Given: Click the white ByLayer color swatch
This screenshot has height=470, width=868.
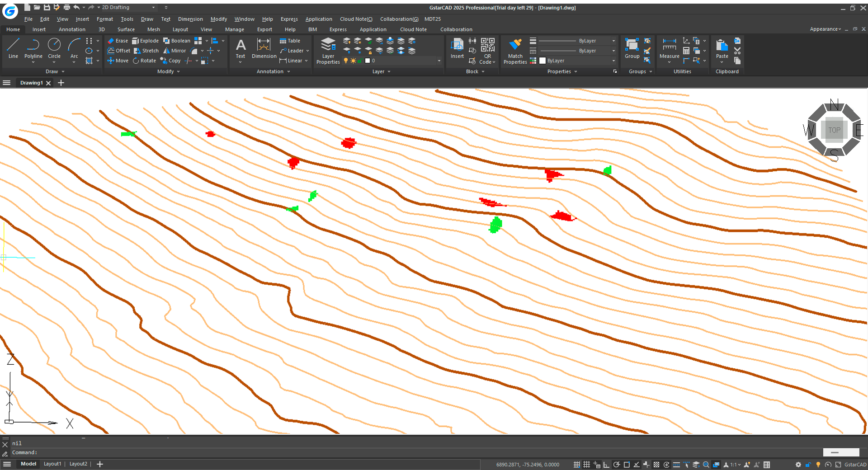Looking at the screenshot, I should pos(542,61).
